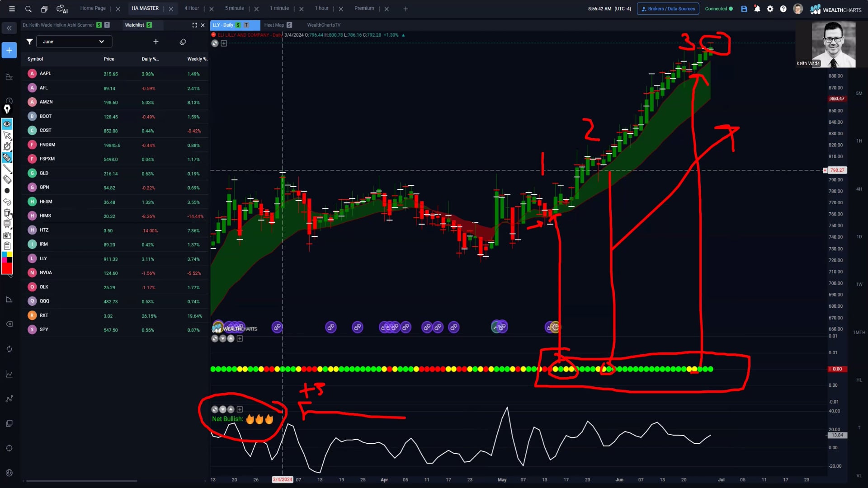Select 4H timeframe on right rail
Image resolution: width=868 pixels, height=488 pixels.
[x=859, y=189]
